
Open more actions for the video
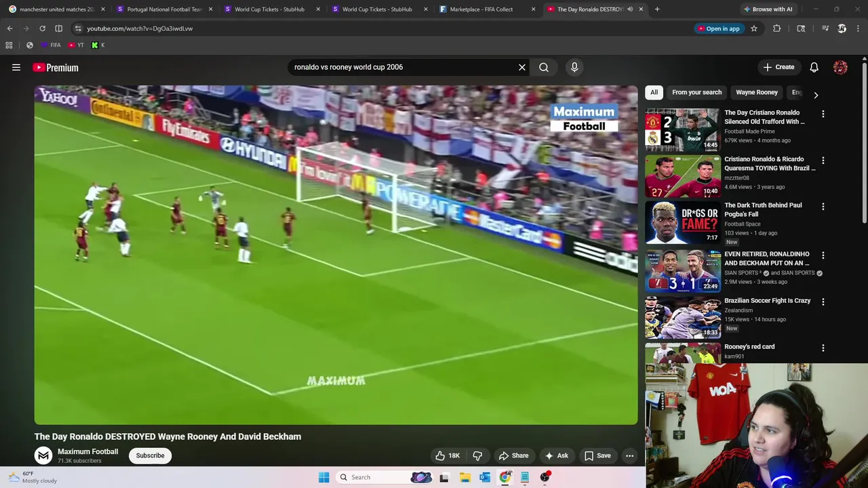click(629, 455)
